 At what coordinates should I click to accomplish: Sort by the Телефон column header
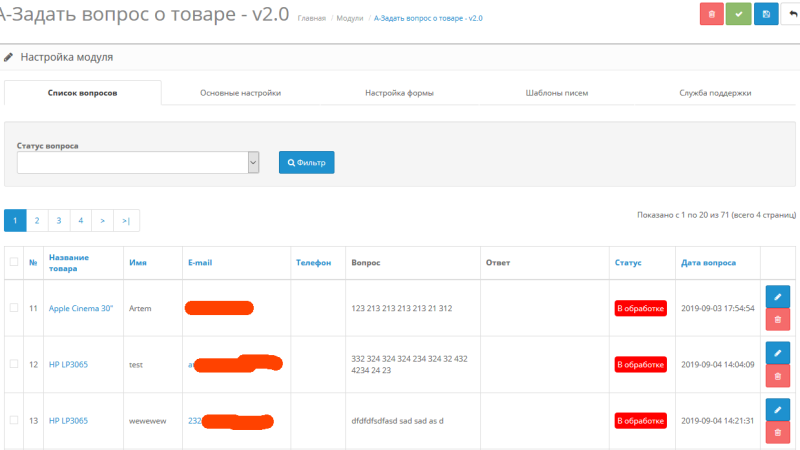[313, 262]
